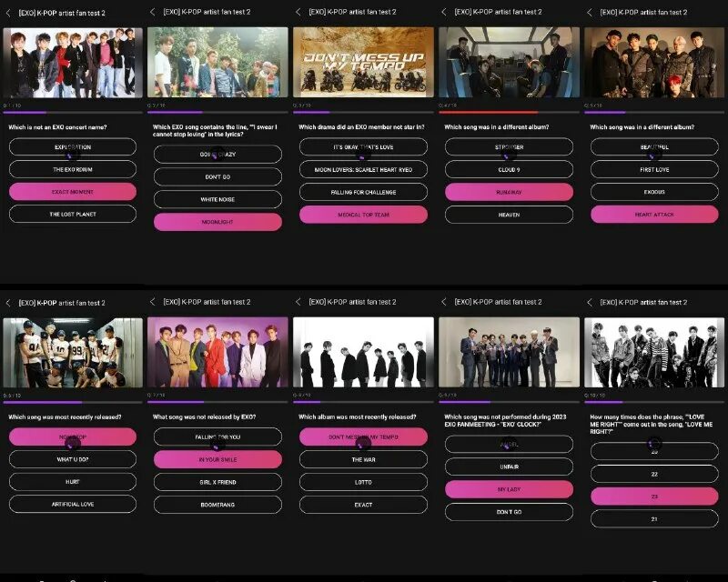
Task: Select MOON LOVERS: SCARLET HEART RYEO
Action: [x=363, y=169]
